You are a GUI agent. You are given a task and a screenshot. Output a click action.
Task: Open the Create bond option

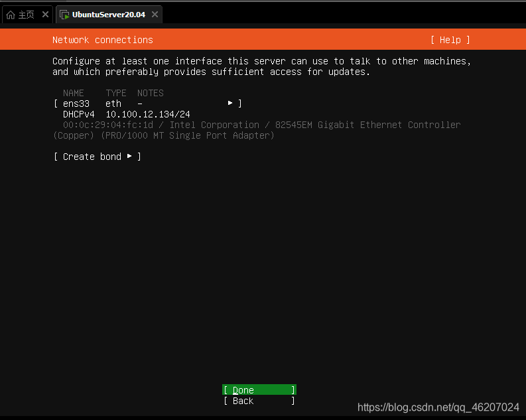(98, 157)
